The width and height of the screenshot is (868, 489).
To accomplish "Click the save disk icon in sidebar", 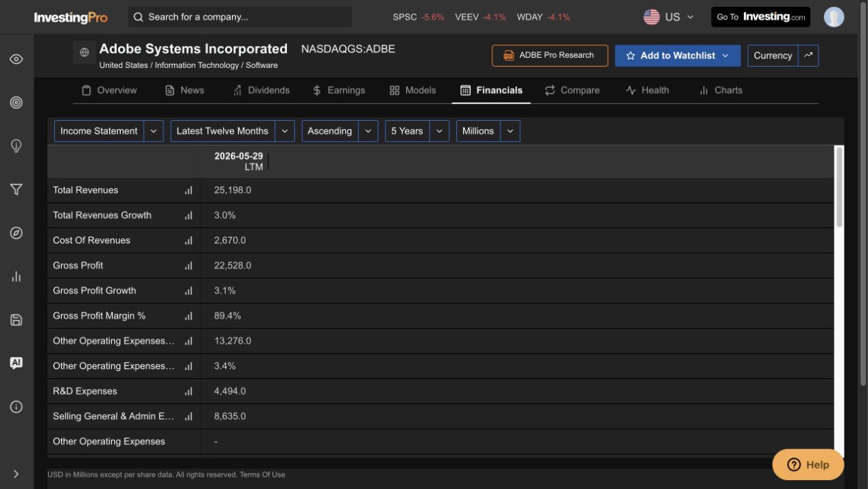I will tap(16, 319).
